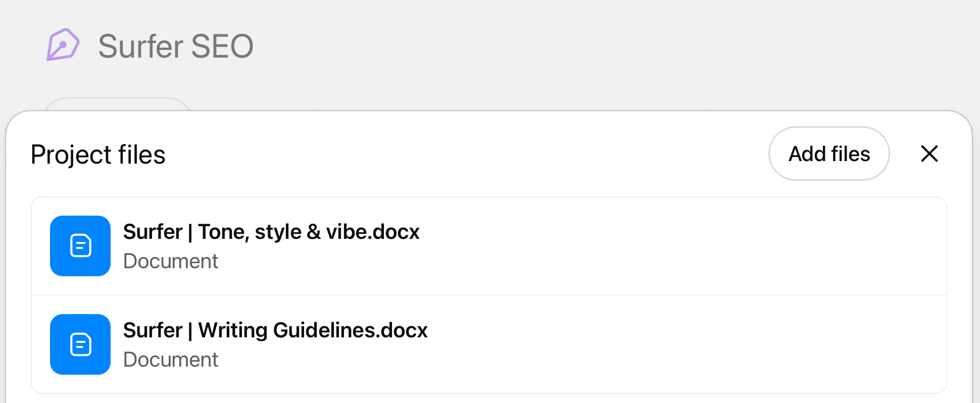This screenshot has height=403, width=980.
Task: Click the word "SEO" in the project title
Action: click(x=222, y=46)
